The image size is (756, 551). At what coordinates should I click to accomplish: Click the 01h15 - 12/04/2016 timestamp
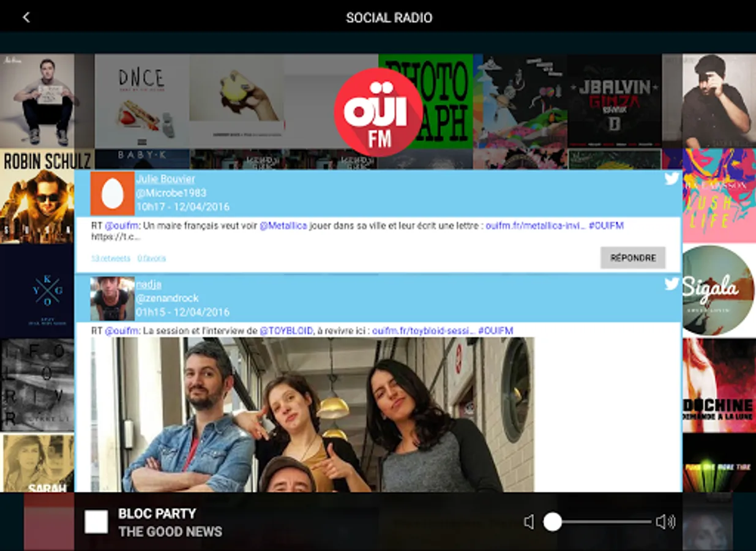(x=182, y=312)
